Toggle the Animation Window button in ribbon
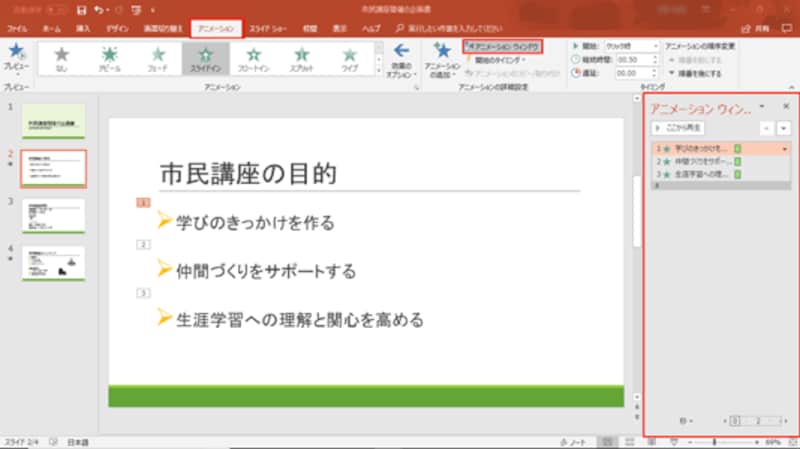Image resolution: width=800 pixels, height=449 pixels. pos(503,46)
